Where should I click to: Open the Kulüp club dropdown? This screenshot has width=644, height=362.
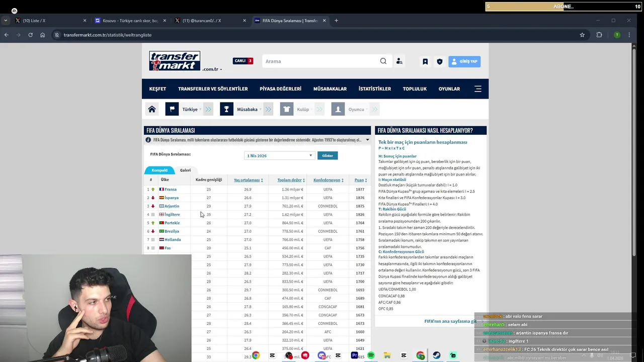coord(304,109)
